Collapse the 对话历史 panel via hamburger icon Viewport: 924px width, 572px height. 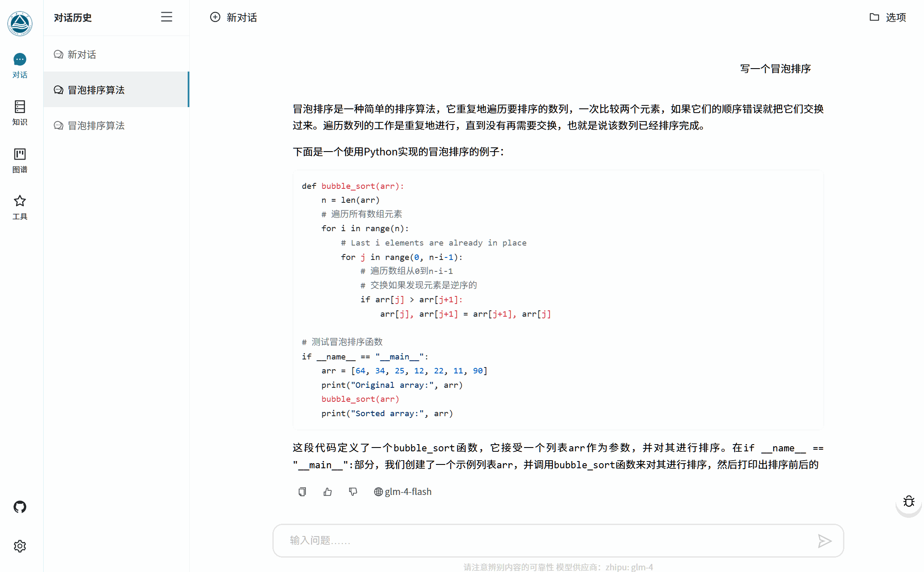pyautogui.click(x=166, y=17)
